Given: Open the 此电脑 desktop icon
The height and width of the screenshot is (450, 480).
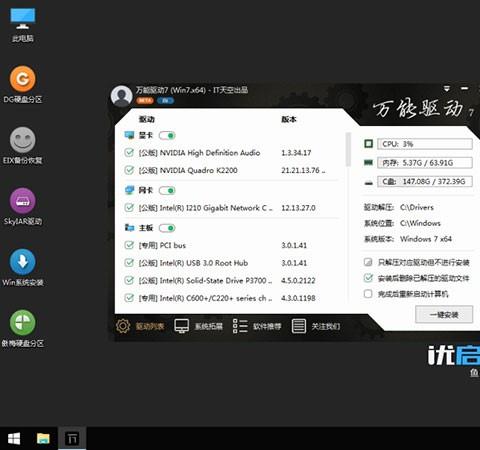Looking at the screenshot, I should 23,25.
